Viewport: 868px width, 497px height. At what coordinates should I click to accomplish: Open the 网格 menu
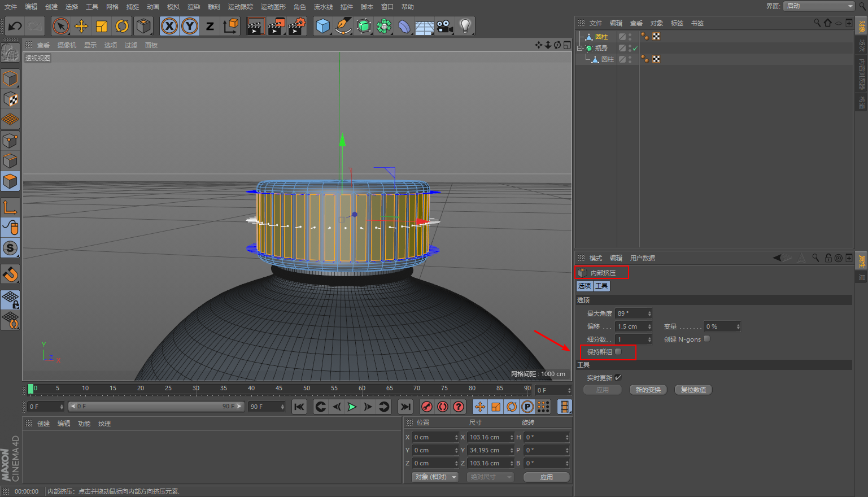(112, 7)
